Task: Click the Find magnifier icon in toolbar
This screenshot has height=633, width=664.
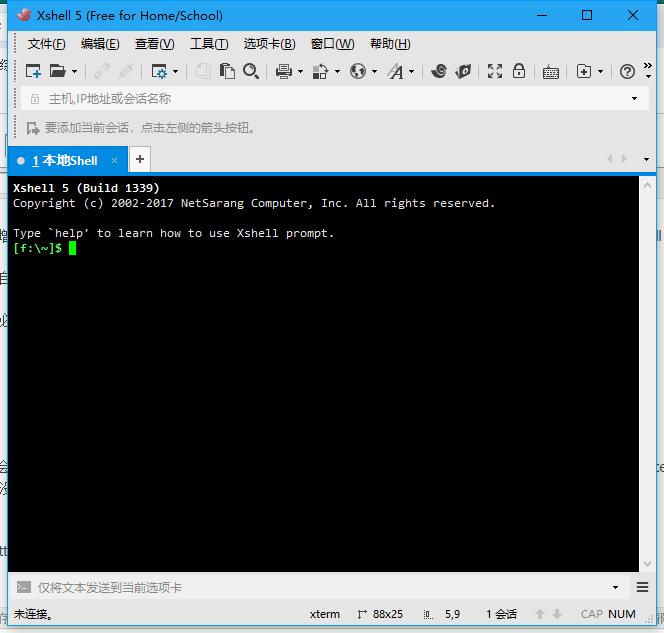Action: [251, 71]
